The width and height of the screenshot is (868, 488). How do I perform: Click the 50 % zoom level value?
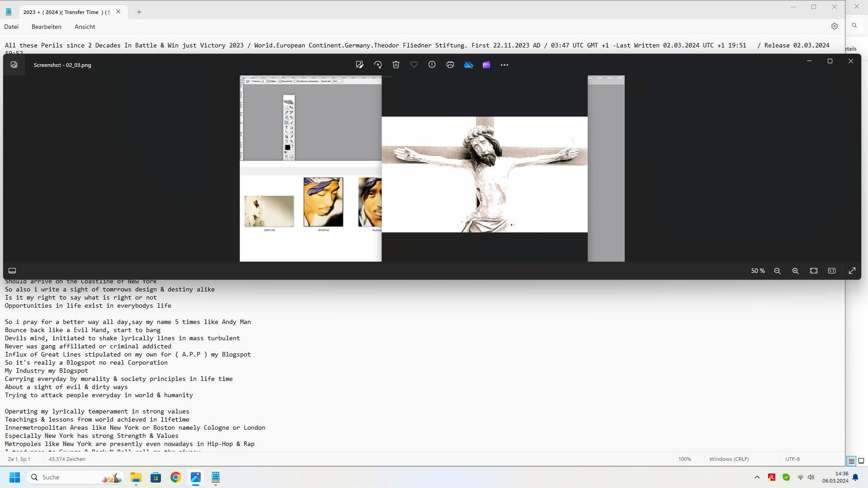[x=758, y=271]
